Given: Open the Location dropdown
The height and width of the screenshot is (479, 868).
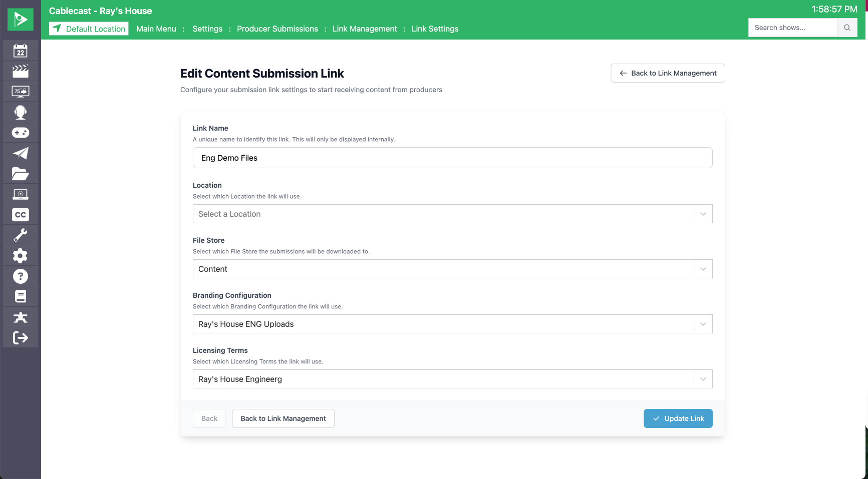Looking at the screenshot, I should tap(452, 214).
